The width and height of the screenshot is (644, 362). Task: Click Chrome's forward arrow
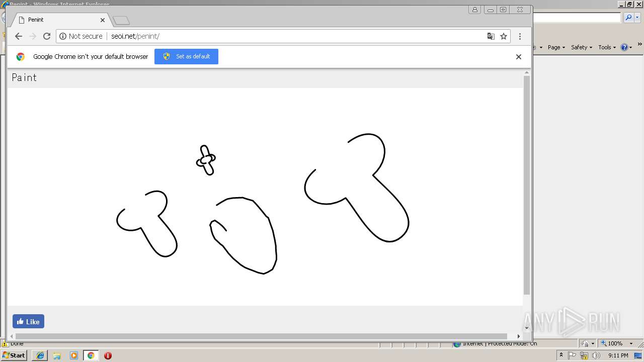point(33,36)
